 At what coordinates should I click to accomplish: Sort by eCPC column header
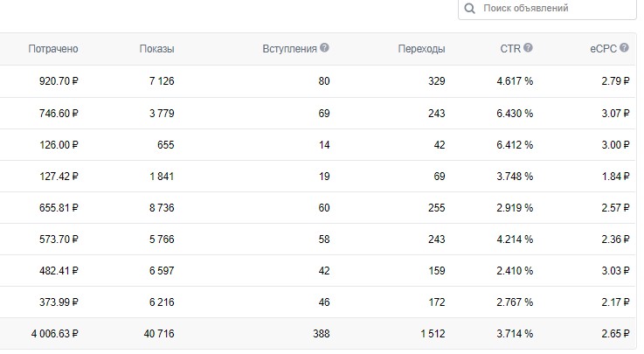[603, 49]
